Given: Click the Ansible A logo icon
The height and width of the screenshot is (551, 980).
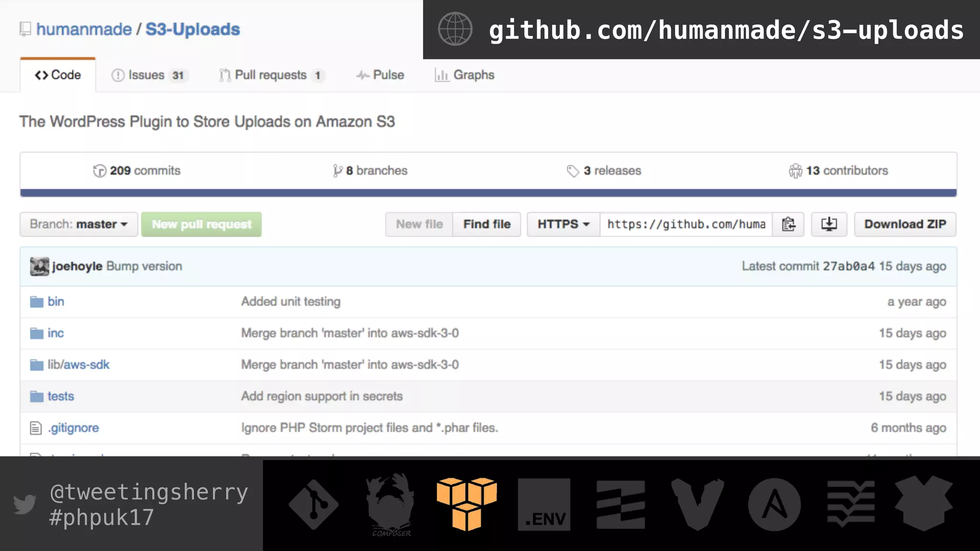Looking at the screenshot, I should pos(774,505).
